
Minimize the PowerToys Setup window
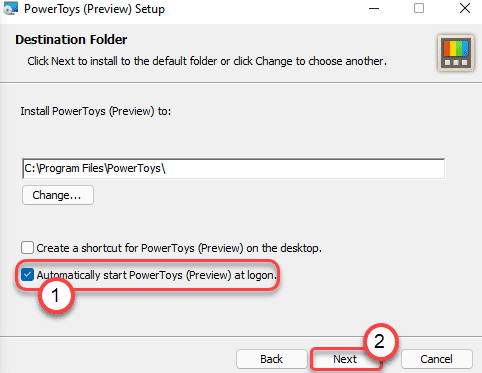(x=374, y=9)
